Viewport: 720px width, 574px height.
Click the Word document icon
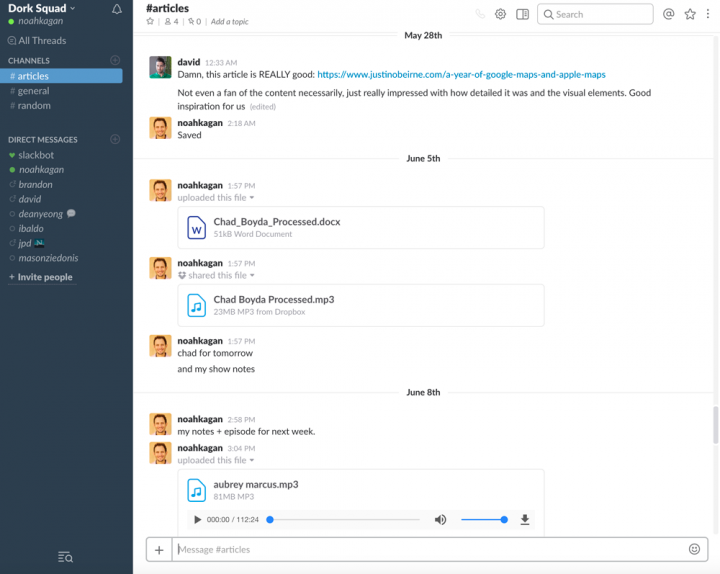point(197,228)
